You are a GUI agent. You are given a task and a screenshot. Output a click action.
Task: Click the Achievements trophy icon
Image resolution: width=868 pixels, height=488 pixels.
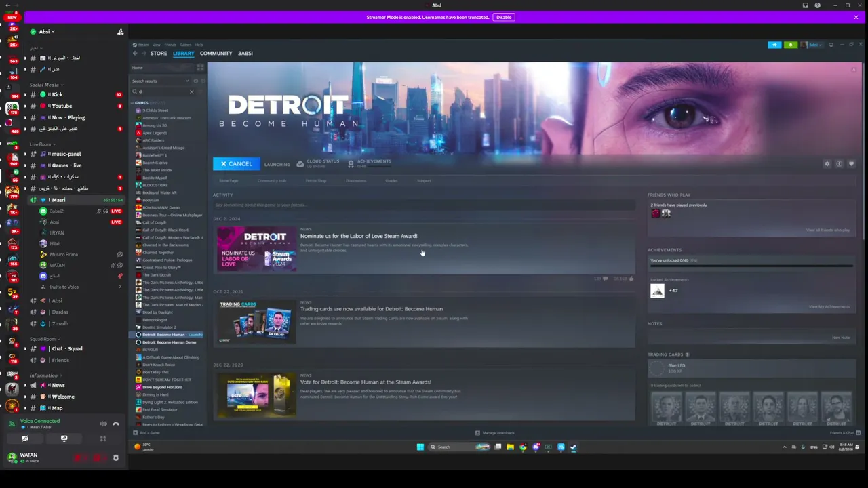[351, 164]
